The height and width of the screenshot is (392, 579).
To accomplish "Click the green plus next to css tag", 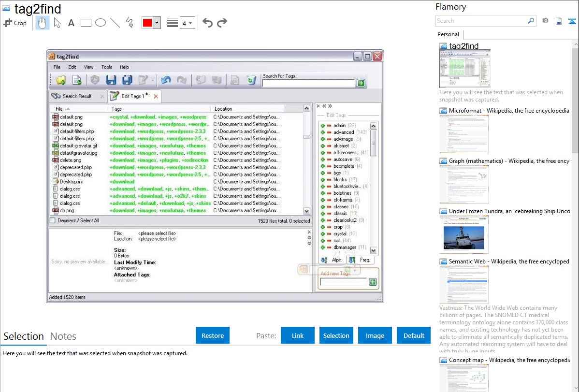I will 323,241.
